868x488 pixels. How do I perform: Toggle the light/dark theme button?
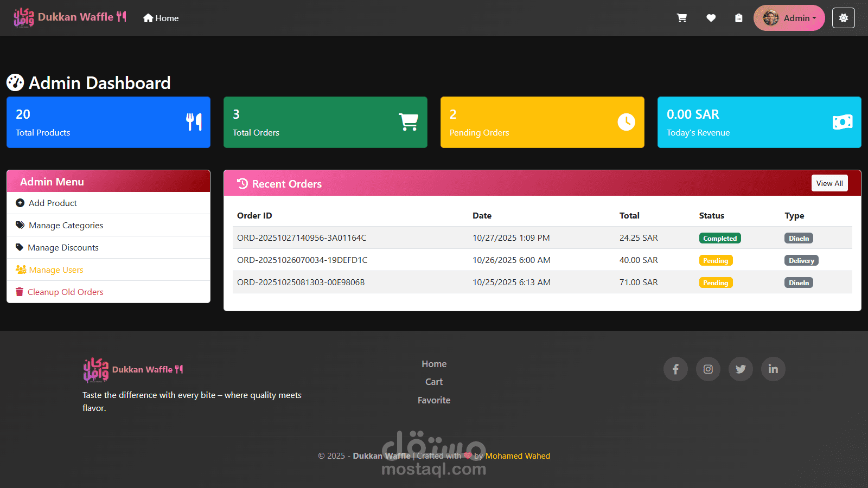point(844,18)
